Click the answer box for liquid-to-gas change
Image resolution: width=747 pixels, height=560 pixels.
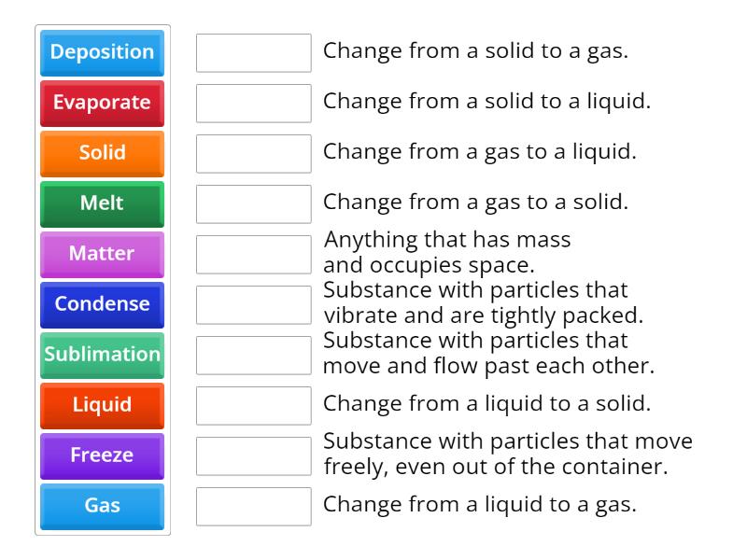click(254, 507)
